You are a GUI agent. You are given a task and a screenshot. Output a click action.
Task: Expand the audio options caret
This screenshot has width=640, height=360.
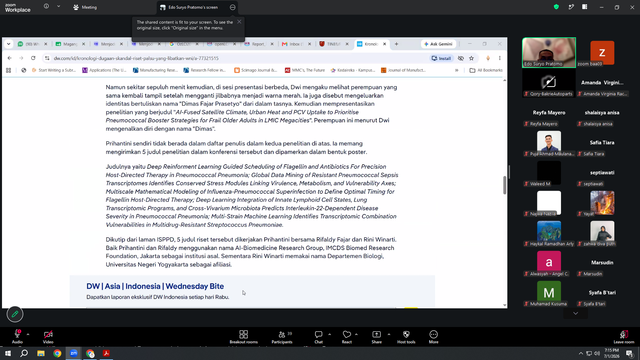(28, 334)
